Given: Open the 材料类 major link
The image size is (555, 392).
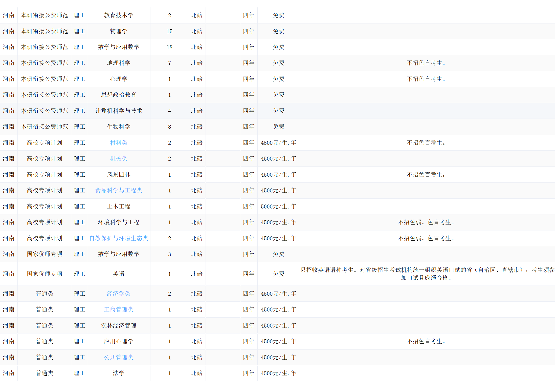Looking at the screenshot, I should (119, 143).
